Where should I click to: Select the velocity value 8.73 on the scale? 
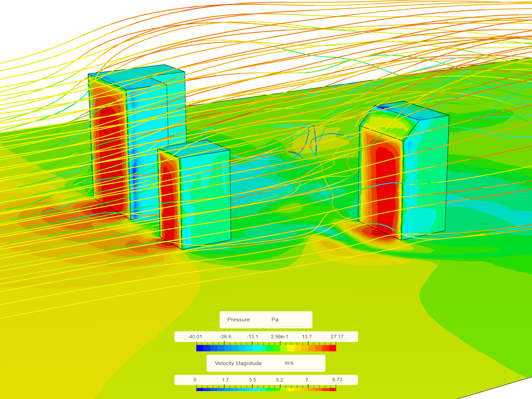coord(337,379)
